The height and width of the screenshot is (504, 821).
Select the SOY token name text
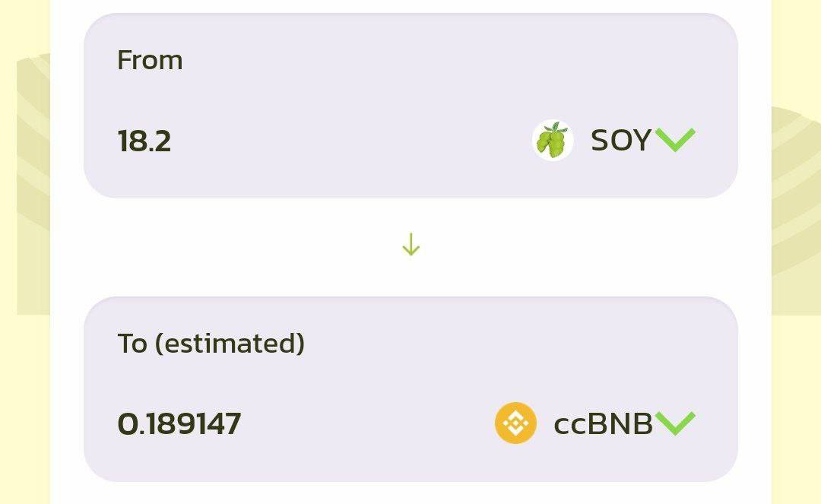620,141
